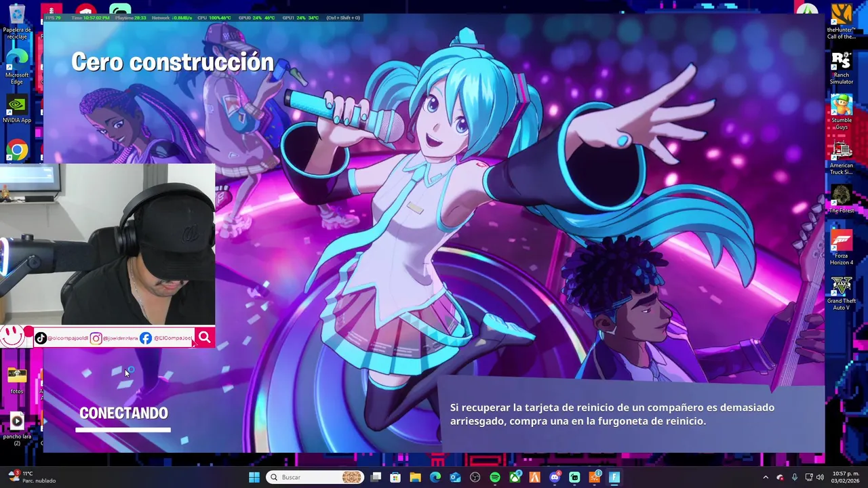Click the CONECTANDO loading progress bar

(123, 429)
